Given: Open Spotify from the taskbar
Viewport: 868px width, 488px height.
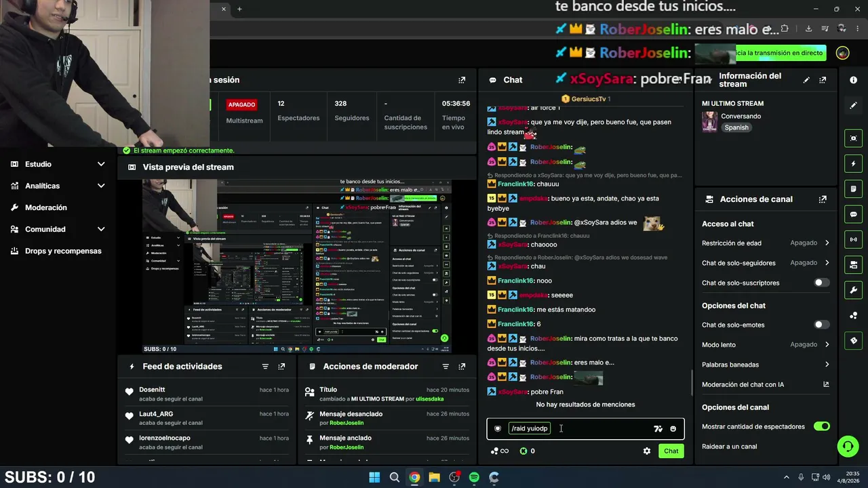Looking at the screenshot, I should (474, 477).
